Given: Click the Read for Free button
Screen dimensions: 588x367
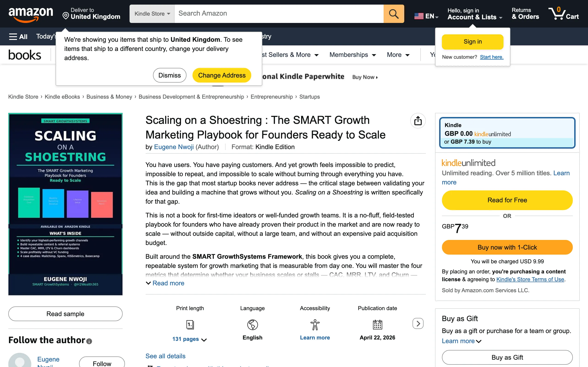Looking at the screenshot, I should coord(507,200).
